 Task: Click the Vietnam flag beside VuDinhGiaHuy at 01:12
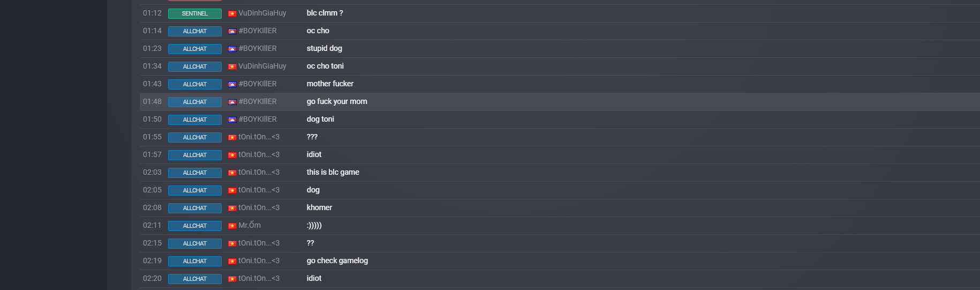232,13
